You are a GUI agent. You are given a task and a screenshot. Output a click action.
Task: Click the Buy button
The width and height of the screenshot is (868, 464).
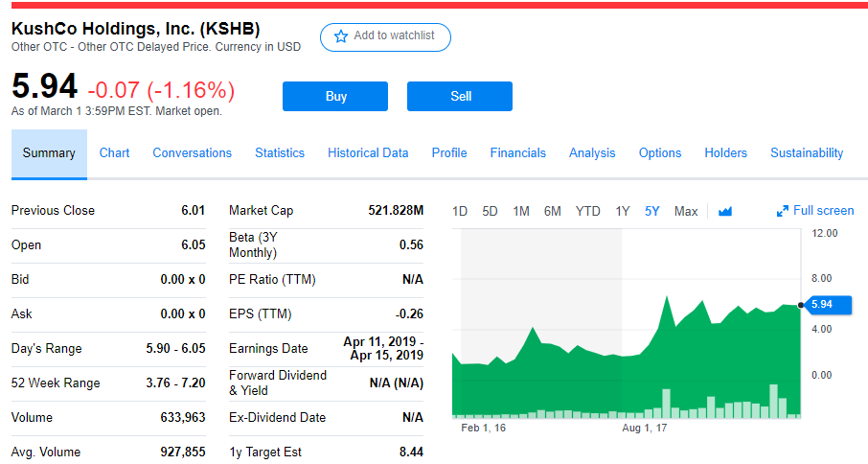pyautogui.click(x=335, y=96)
